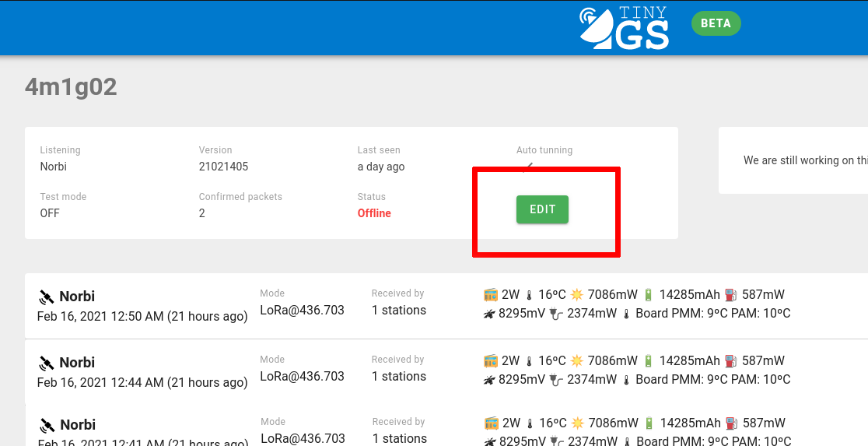
Task: Click Norbi under the Listening label
Action: tap(54, 167)
